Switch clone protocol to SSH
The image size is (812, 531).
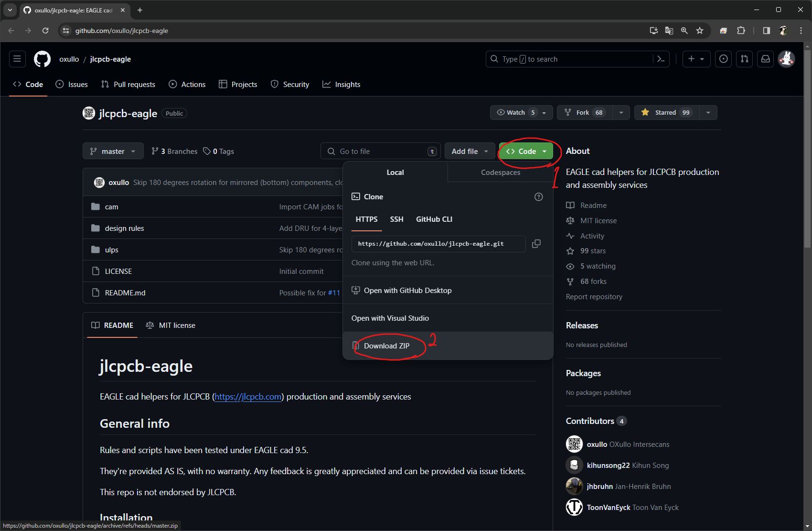click(x=396, y=219)
